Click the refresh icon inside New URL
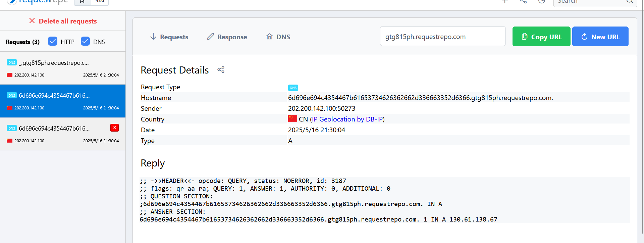This screenshot has height=243, width=644. 584,37
